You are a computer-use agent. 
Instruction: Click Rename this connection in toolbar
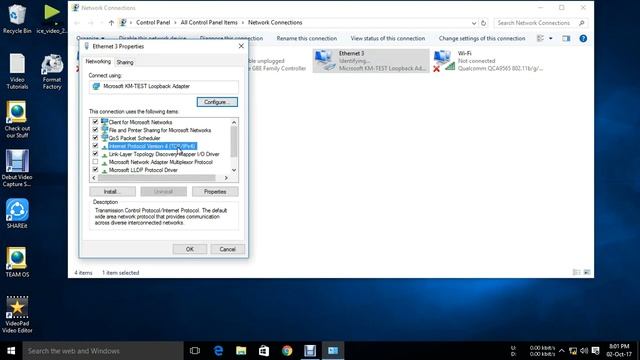[x=307, y=38]
